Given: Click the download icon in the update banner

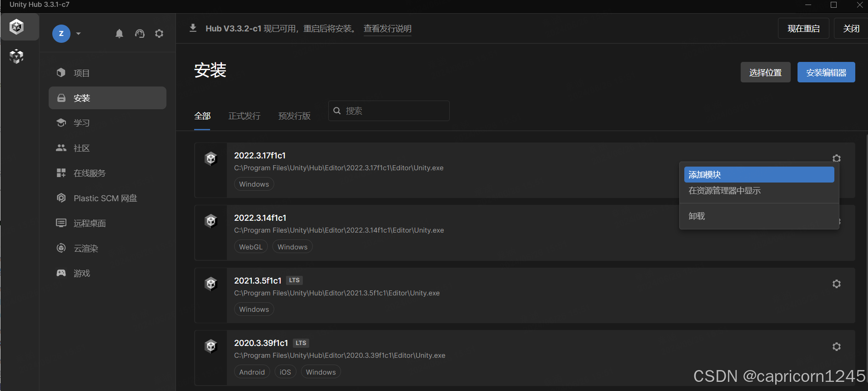Looking at the screenshot, I should (193, 28).
